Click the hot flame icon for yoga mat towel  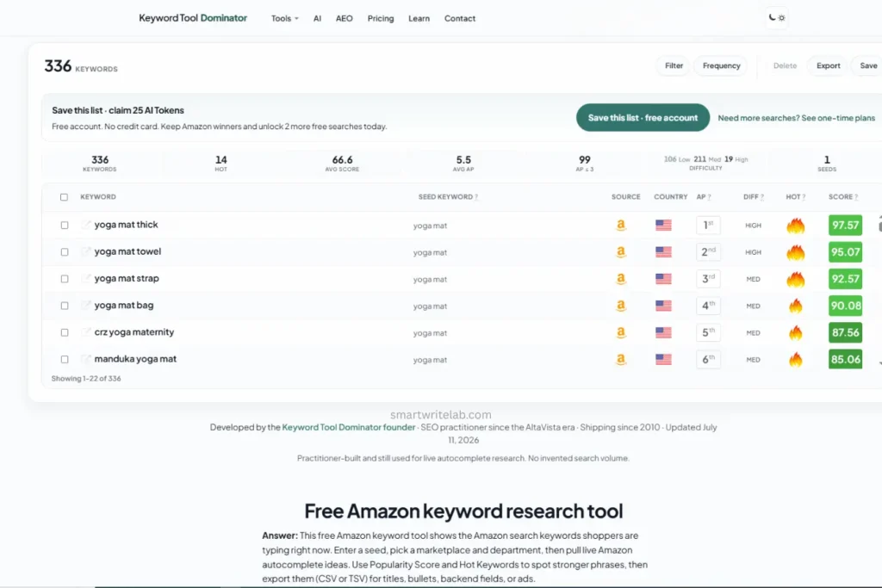(x=795, y=252)
